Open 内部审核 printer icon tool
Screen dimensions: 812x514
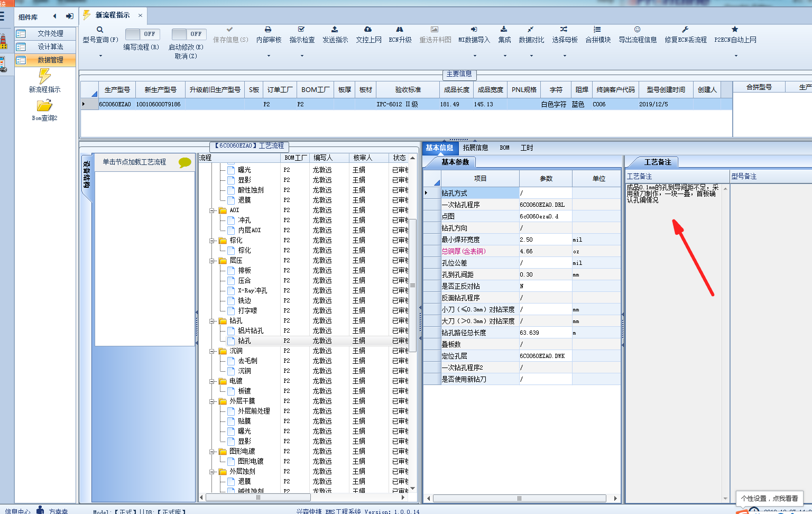[268, 30]
